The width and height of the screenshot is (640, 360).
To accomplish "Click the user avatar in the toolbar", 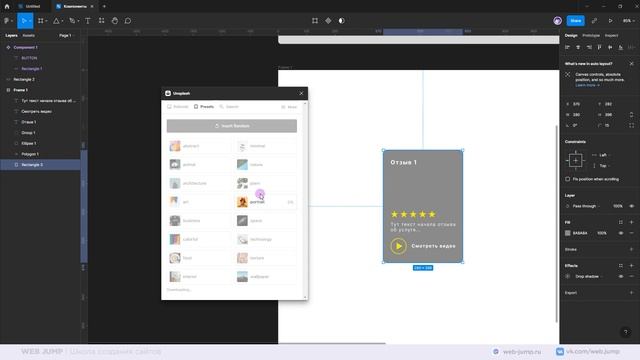I will 557,20.
